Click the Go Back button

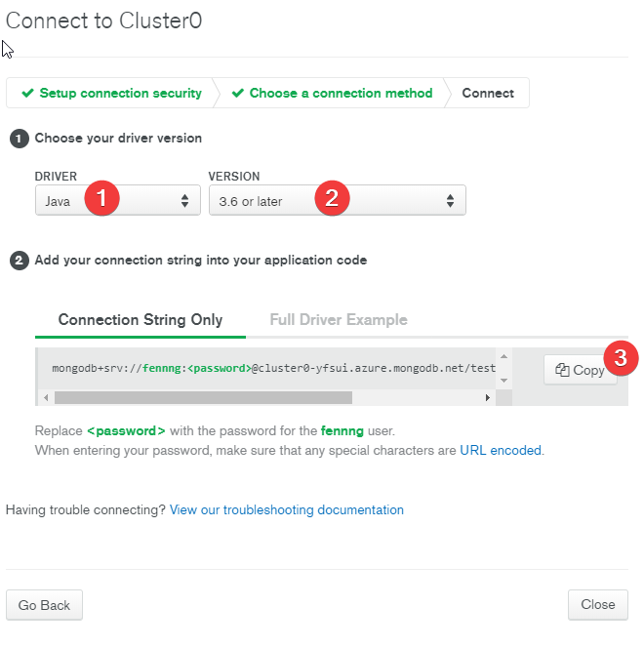click(44, 605)
